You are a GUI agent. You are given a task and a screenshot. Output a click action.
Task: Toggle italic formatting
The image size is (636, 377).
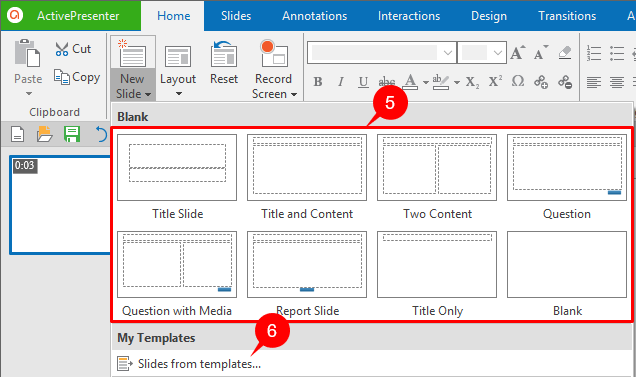tap(341, 82)
